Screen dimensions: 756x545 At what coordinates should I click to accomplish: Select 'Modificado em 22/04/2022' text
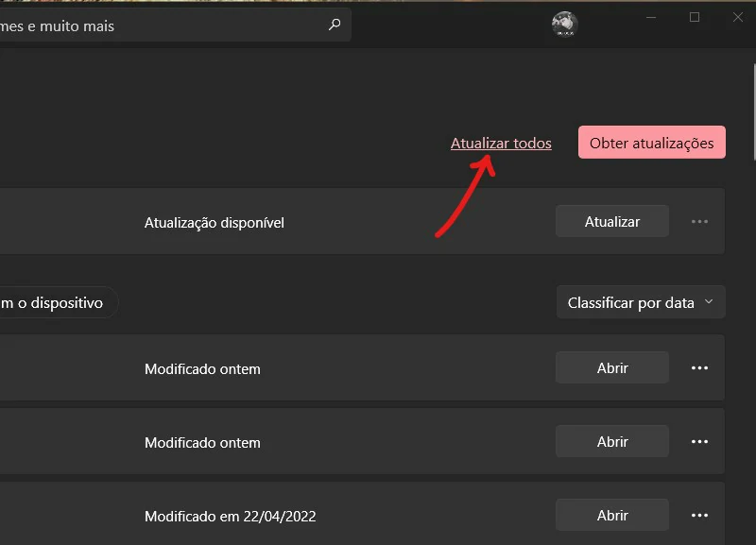coord(230,516)
